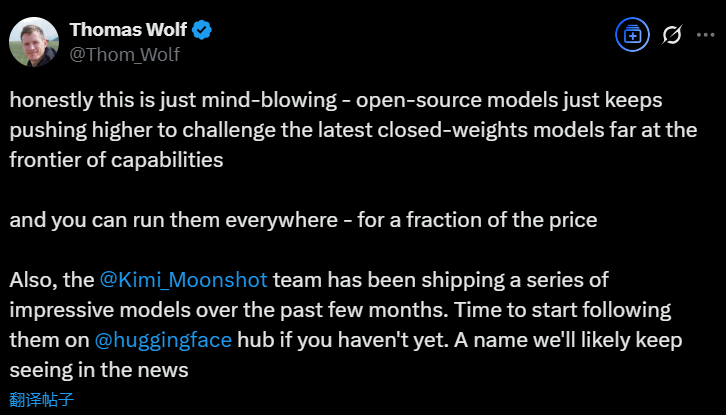Click the 'frontier of capabilities' text line
Image resolution: width=726 pixels, height=415 pixels.
pos(116,160)
